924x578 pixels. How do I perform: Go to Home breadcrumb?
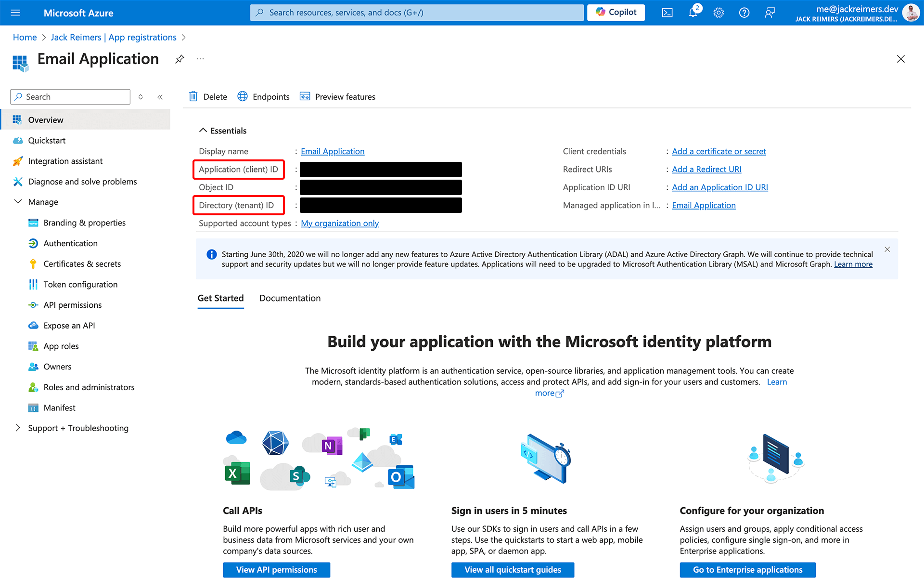coord(25,38)
